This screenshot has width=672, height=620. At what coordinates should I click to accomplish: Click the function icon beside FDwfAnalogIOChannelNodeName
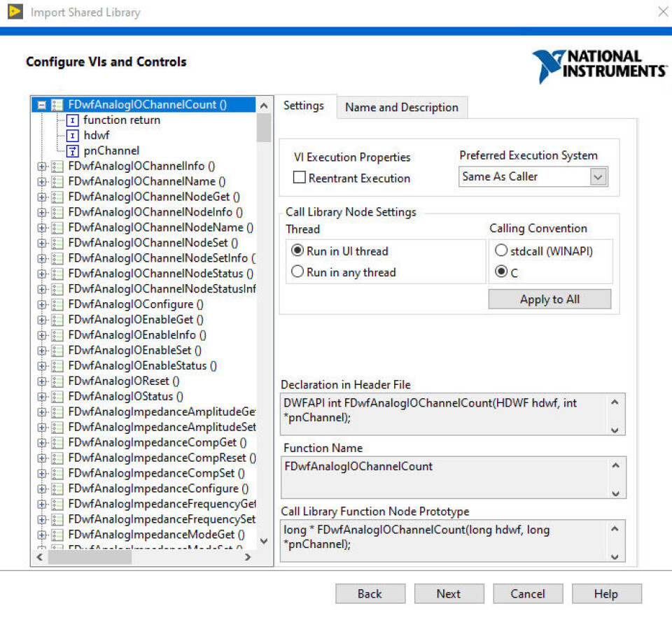click(x=57, y=227)
